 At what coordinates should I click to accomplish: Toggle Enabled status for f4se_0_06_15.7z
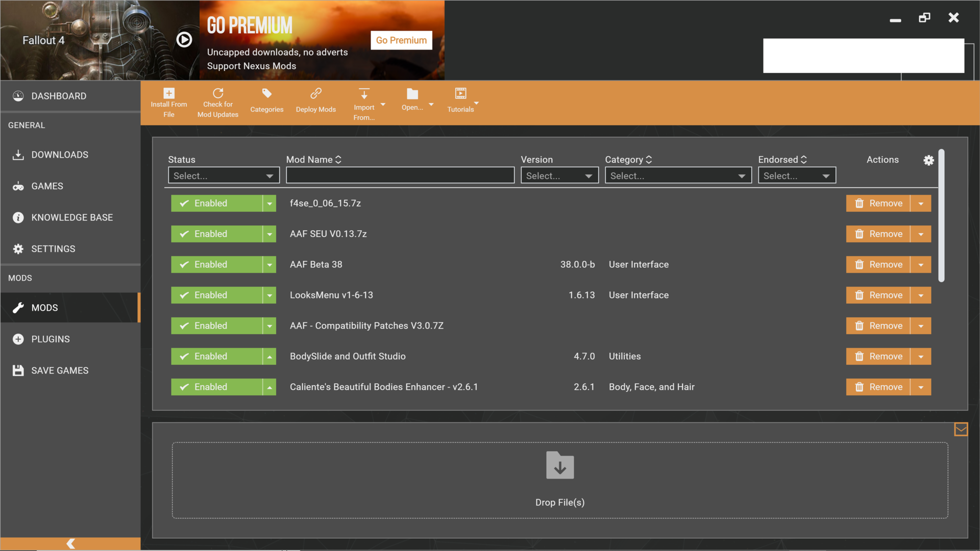point(216,204)
